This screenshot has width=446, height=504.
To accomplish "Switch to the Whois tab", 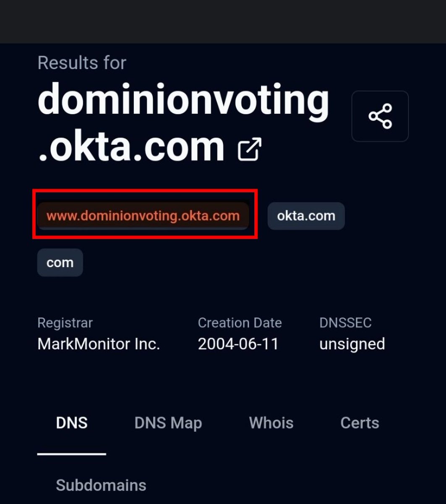I will 271,423.
